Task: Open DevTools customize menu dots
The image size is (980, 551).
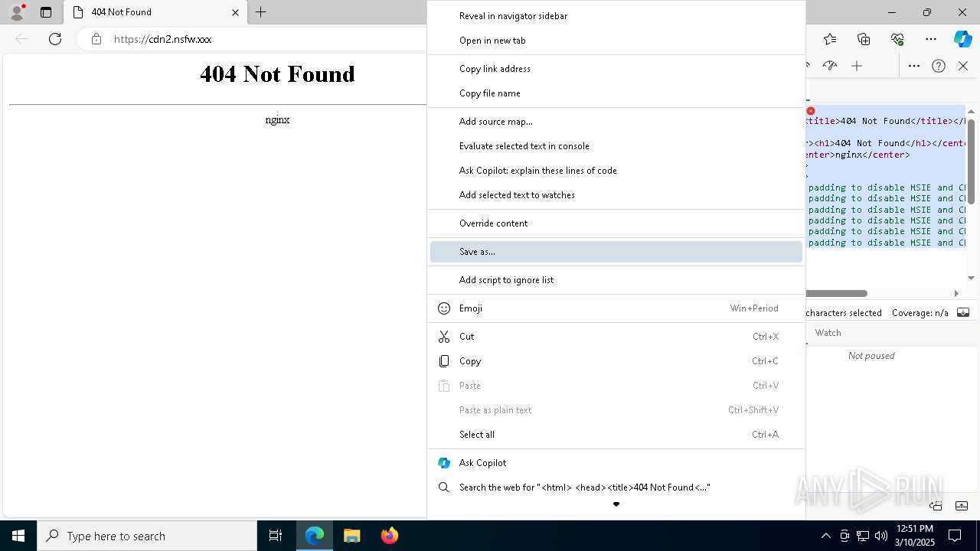Action: click(x=914, y=66)
